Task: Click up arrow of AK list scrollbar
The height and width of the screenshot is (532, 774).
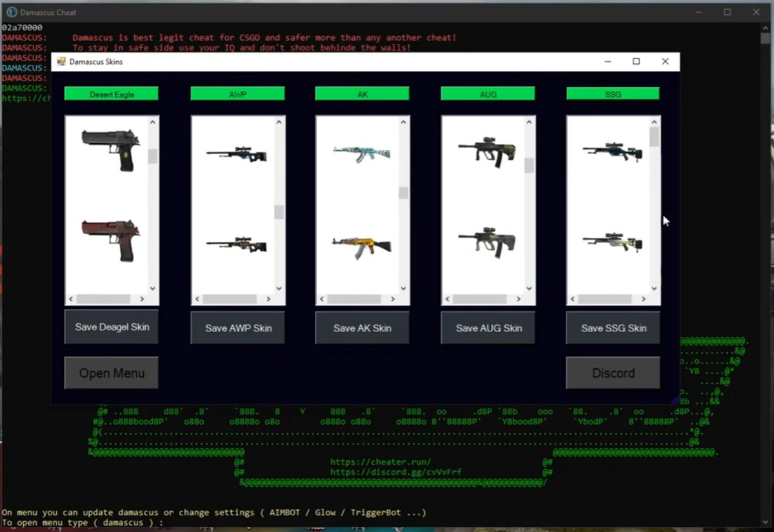Action: pos(403,121)
